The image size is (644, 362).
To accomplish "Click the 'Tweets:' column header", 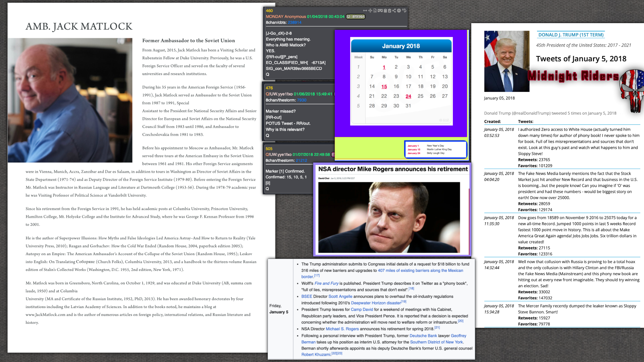I will (526, 122).
